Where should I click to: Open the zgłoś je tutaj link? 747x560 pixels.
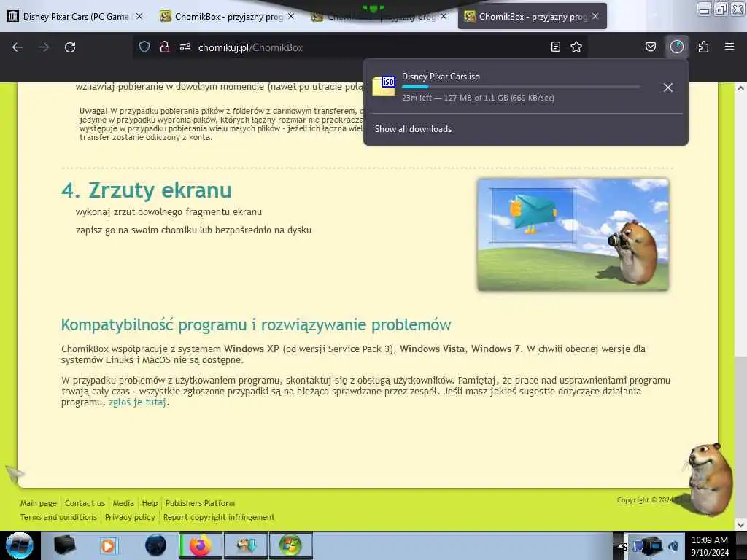click(137, 402)
